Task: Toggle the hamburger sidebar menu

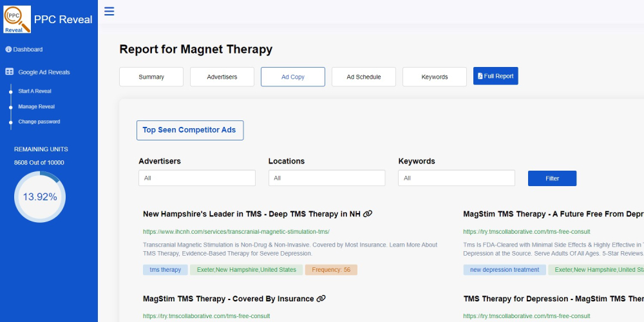Action: click(109, 11)
